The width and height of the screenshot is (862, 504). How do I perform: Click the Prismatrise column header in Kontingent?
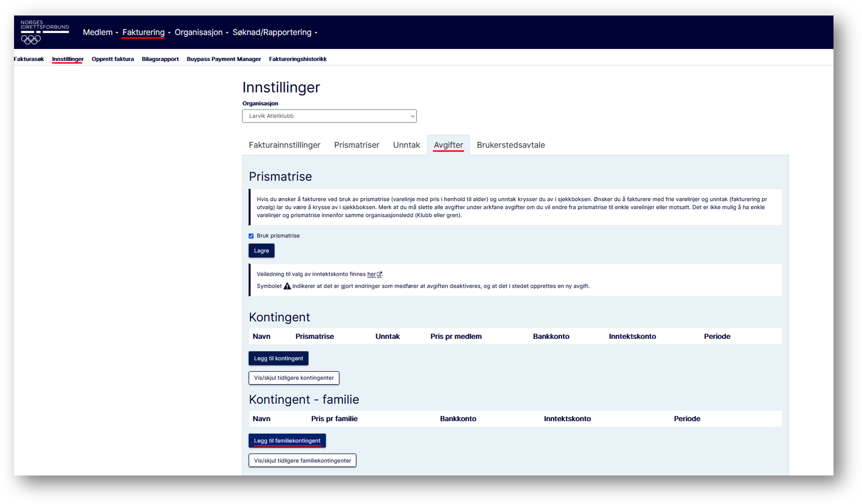coord(315,336)
